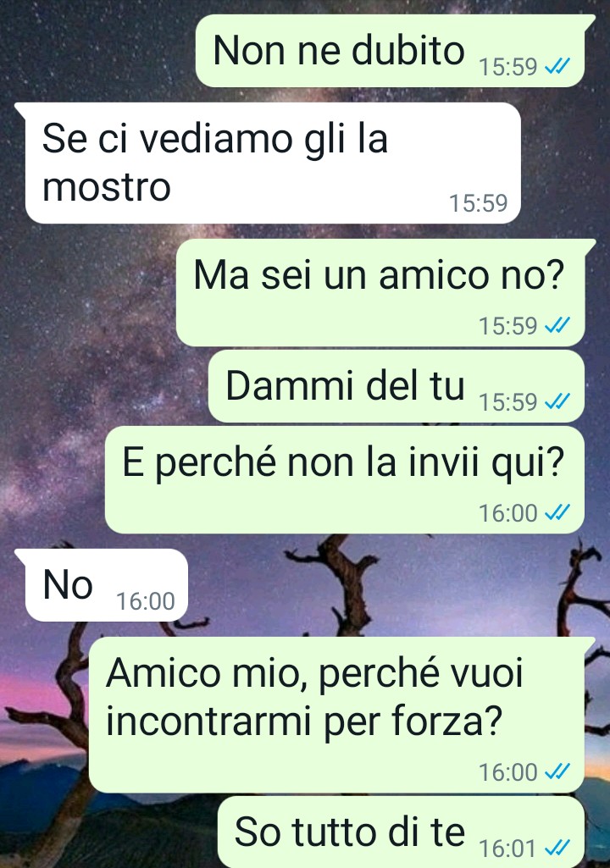This screenshot has width=610, height=868.
Task: Tap the read ticks beside "So tutto di te"
Action: click(x=557, y=848)
